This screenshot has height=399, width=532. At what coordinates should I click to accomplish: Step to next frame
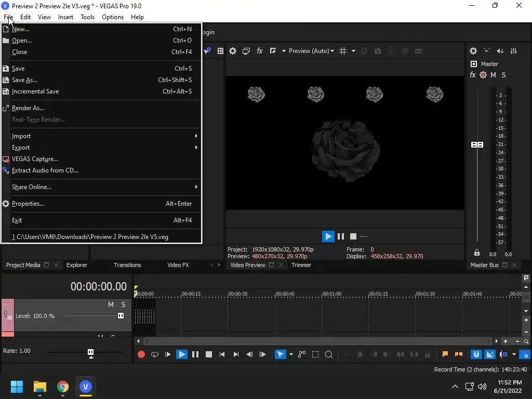262,354
